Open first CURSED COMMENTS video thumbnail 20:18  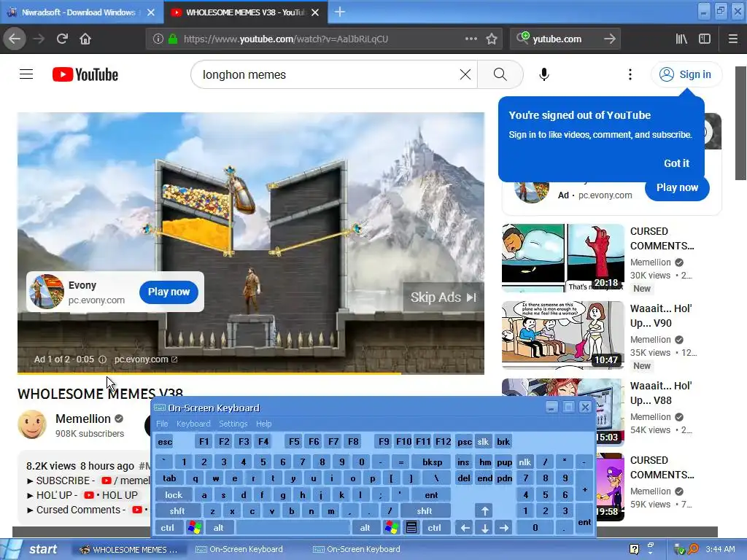tap(562, 257)
